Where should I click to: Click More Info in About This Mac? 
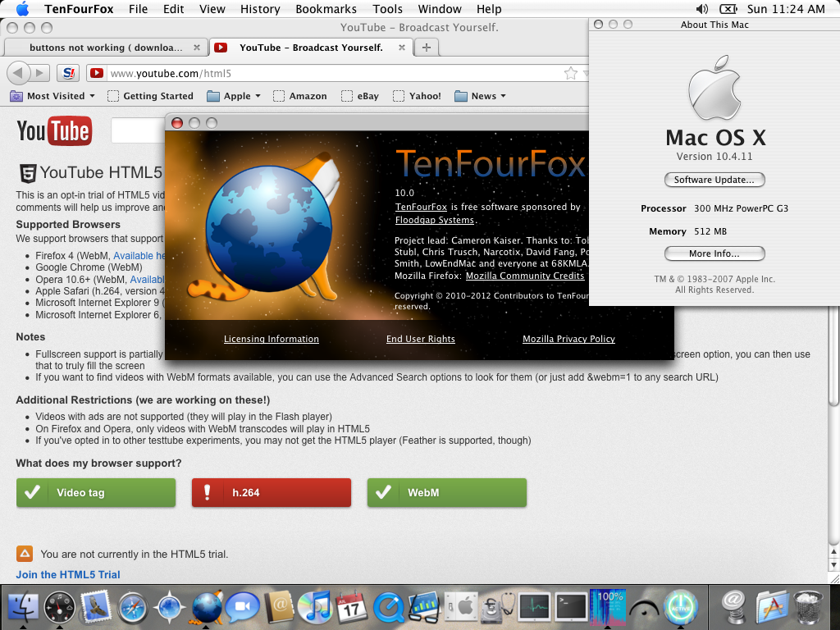pos(714,253)
